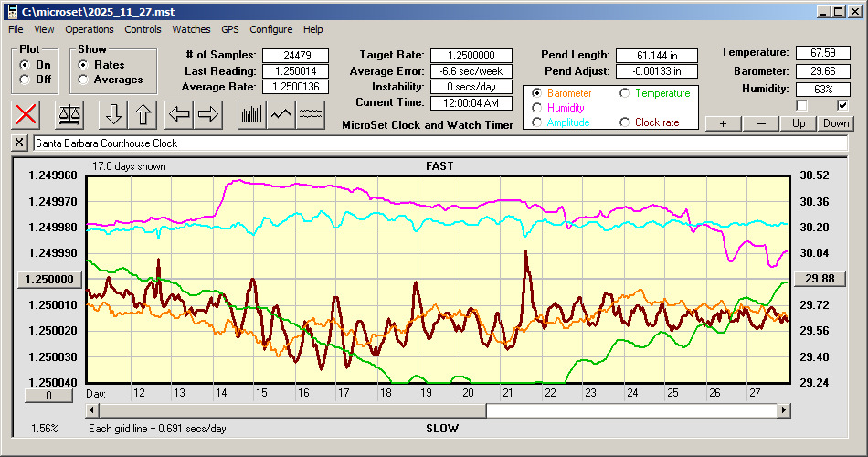
Task: Open the Configure menu
Action: pos(271,29)
